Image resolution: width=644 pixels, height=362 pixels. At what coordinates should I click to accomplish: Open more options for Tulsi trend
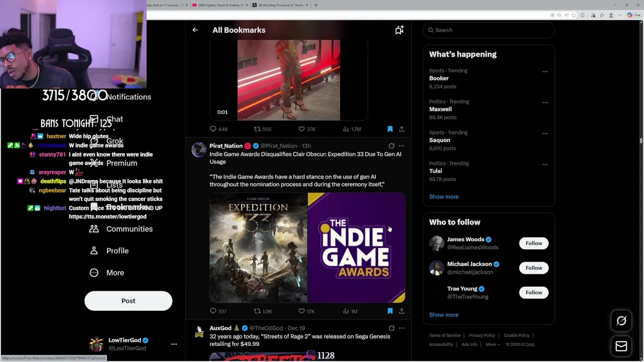point(545,164)
